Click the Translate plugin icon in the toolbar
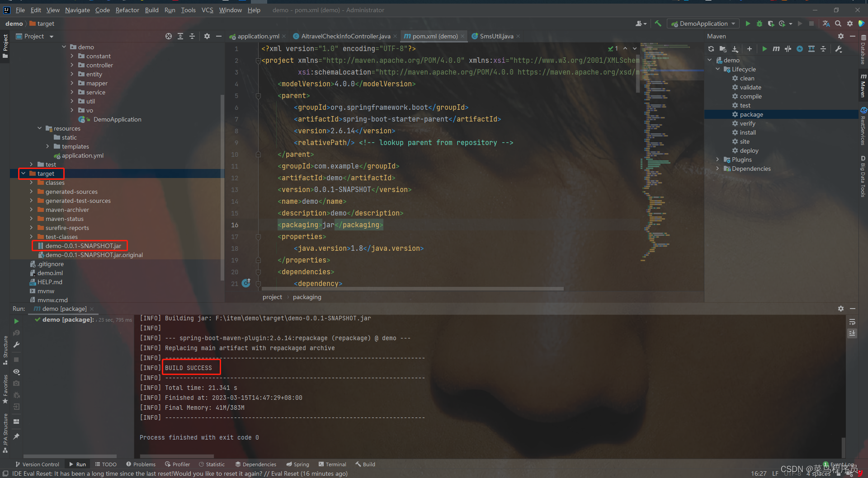Screen dimensions: 868x478 tap(826, 23)
